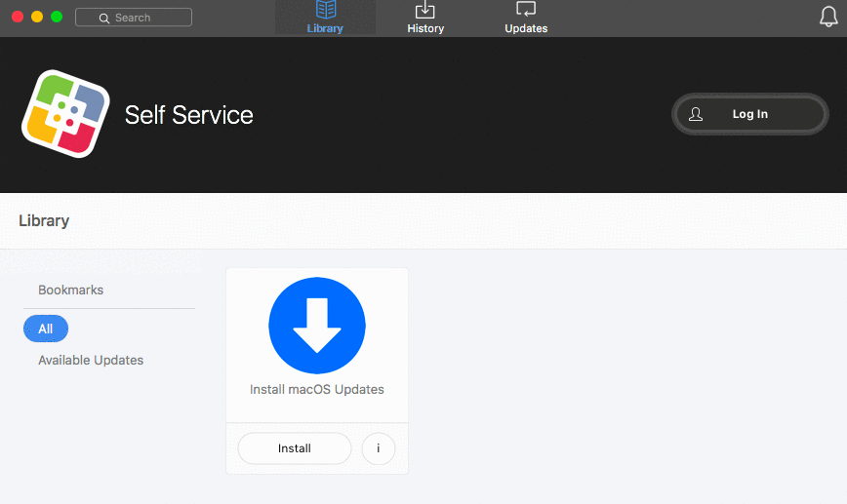Minimize the window with the yellow button
The height and width of the screenshot is (504, 847).
37,17
